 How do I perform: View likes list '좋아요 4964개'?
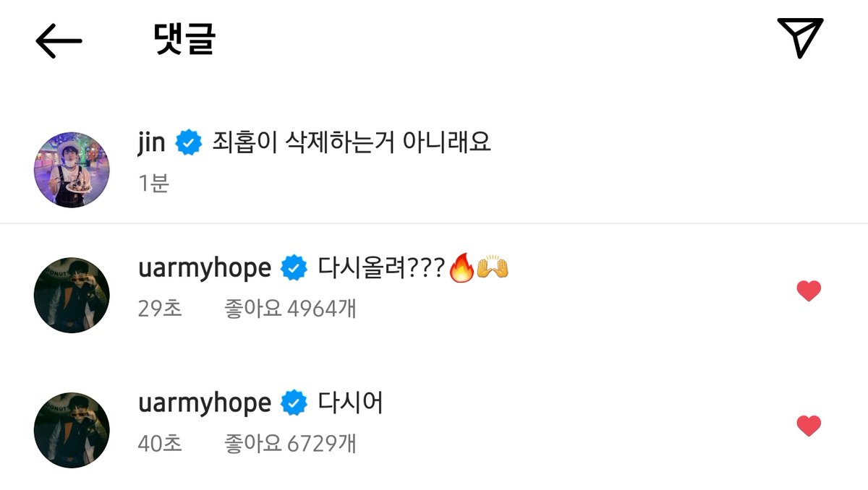tap(291, 309)
